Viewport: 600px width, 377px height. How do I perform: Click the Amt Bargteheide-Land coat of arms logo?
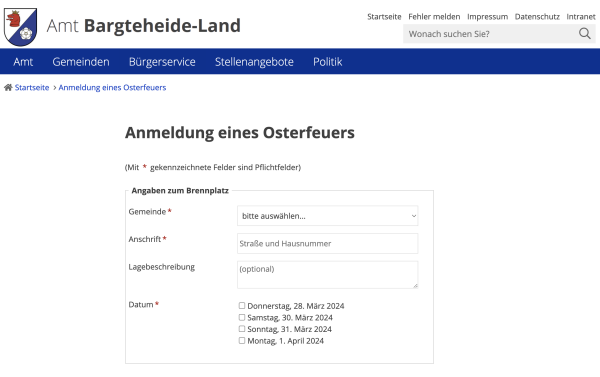20,27
